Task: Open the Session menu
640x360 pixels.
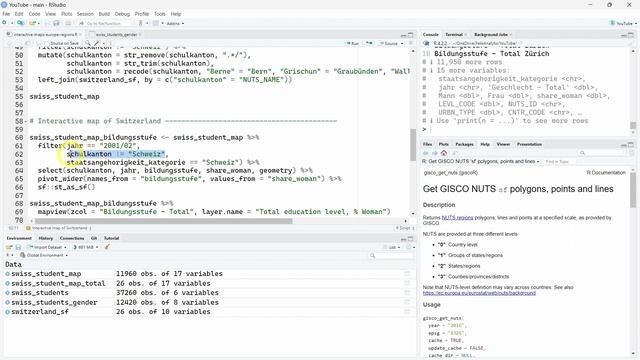Action: tap(85, 14)
